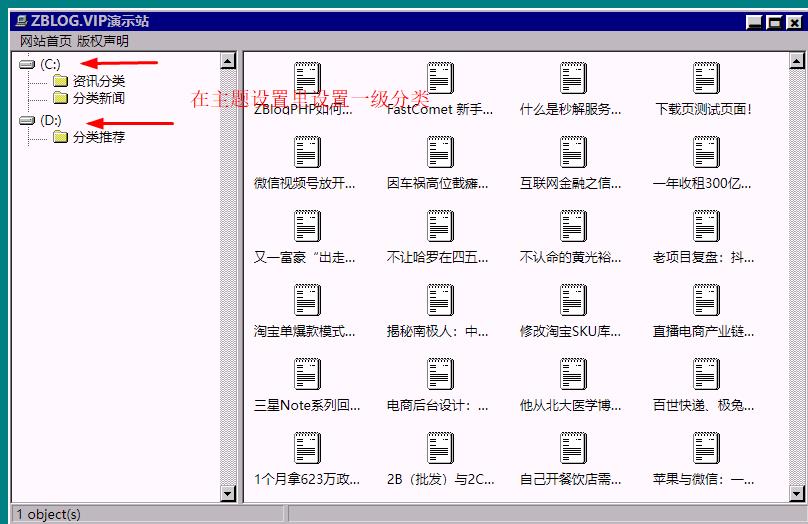Open the 互联网金融之信... document icon

point(573,152)
